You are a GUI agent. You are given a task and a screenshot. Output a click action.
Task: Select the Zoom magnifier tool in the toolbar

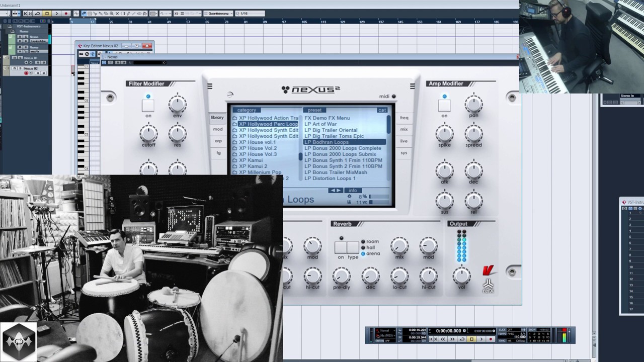(x=112, y=14)
